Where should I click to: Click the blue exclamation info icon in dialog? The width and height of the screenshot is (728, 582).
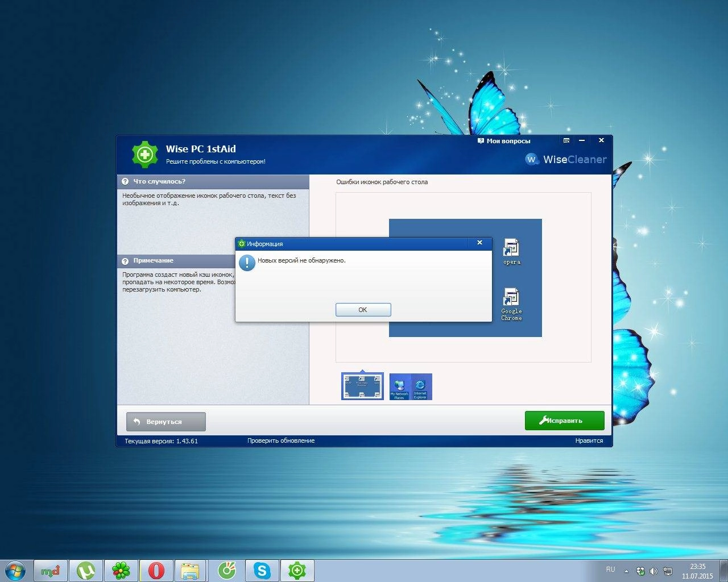coord(247,263)
